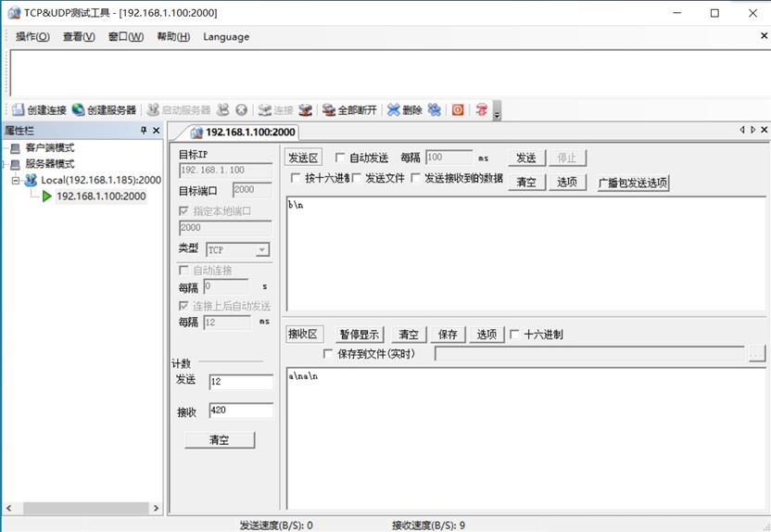Click green play icon for 192.168.1.100:2000
This screenshot has width=771, height=532.
[47, 196]
